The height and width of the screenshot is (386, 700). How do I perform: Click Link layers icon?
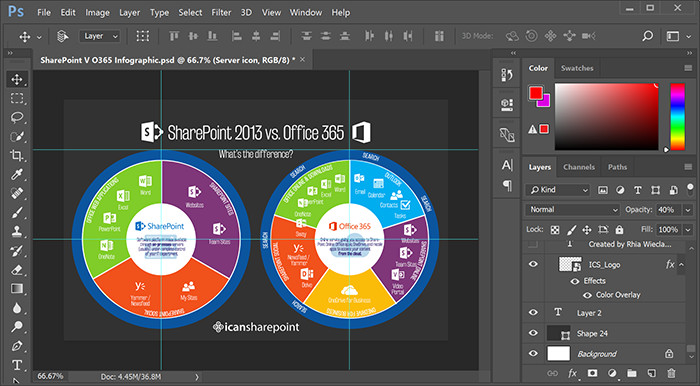point(553,373)
